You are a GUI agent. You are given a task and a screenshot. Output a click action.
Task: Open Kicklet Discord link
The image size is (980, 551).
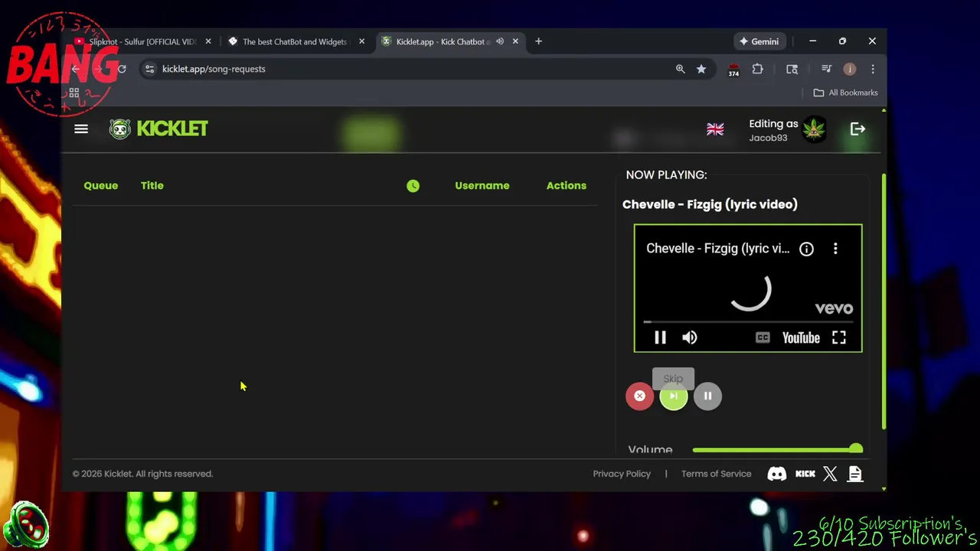[x=776, y=474]
